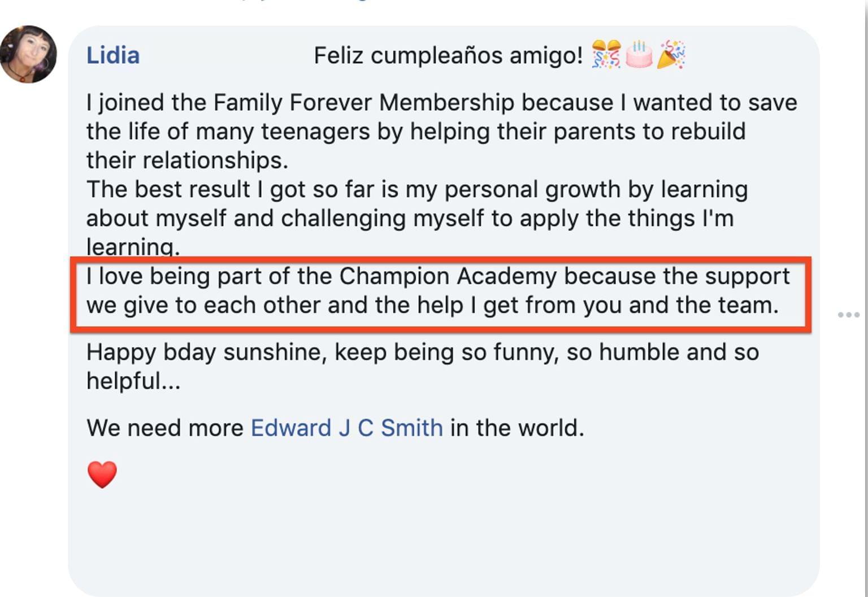Image resolution: width=868 pixels, height=597 pixels.
Task: Open the Lidia commenter name link
Action: [113, 55]
